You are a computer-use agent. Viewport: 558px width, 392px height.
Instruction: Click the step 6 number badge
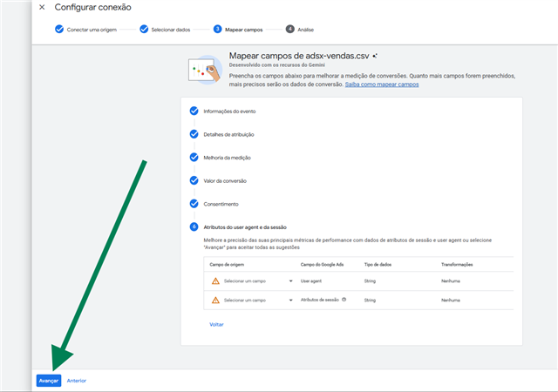tap(194, 226)
